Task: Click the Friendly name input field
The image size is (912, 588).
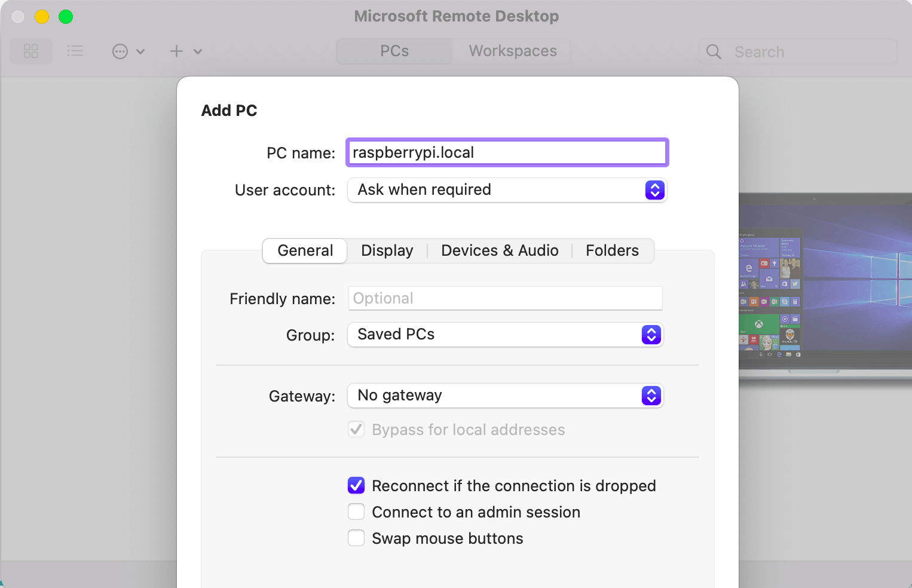Action: coord(505,298)
